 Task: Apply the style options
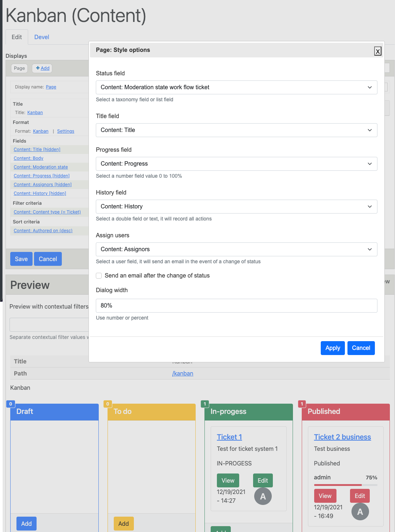click(x=332, y=348)
